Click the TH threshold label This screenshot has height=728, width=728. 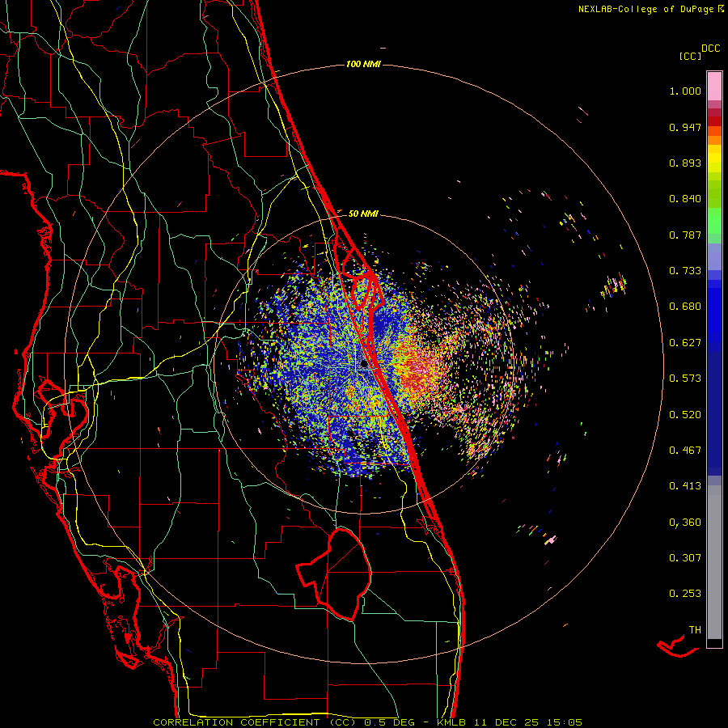pyautogui.click(x=695, y=630)
